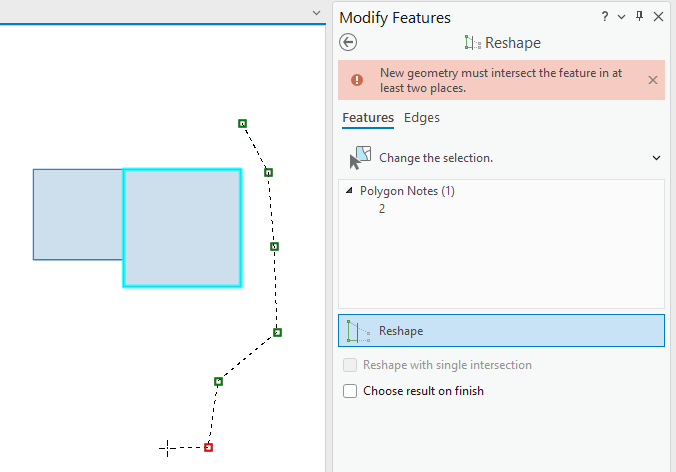676x472 pixels.
Task: Select the Features tab
Action: tap(368, 118)
